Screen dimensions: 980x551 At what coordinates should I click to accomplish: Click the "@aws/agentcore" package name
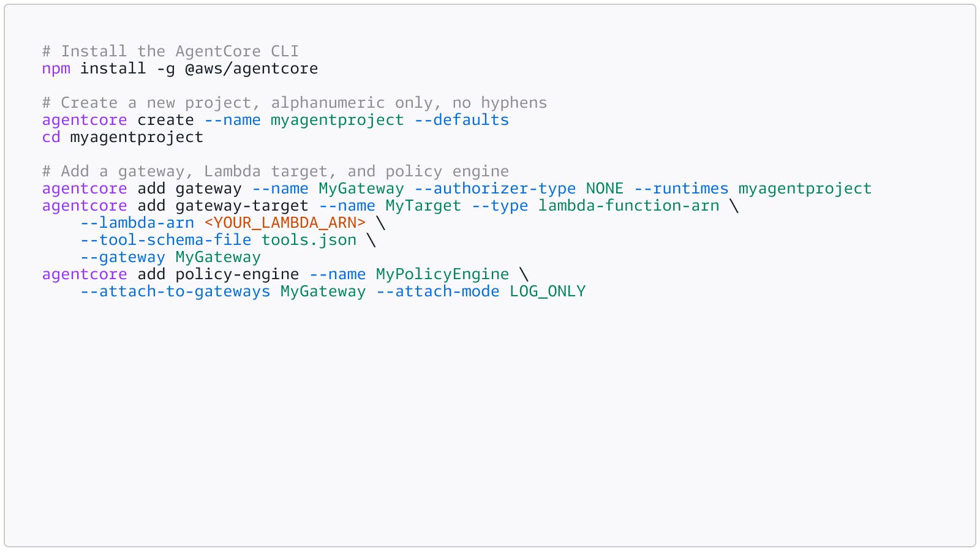[251, 69]
